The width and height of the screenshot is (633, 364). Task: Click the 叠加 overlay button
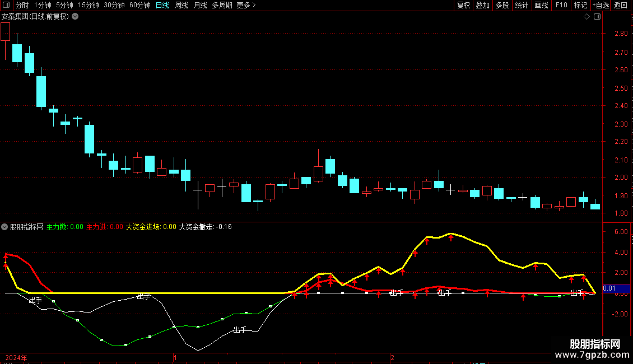click(483, 5)
